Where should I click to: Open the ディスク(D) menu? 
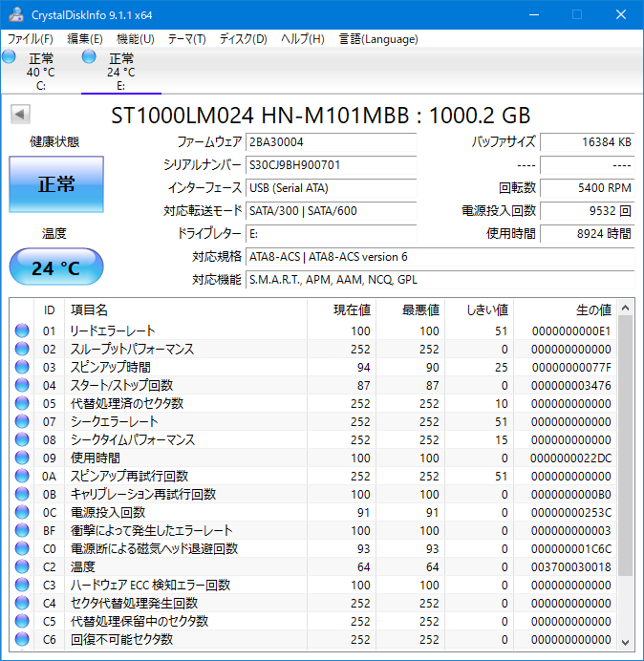click(243, 39)
